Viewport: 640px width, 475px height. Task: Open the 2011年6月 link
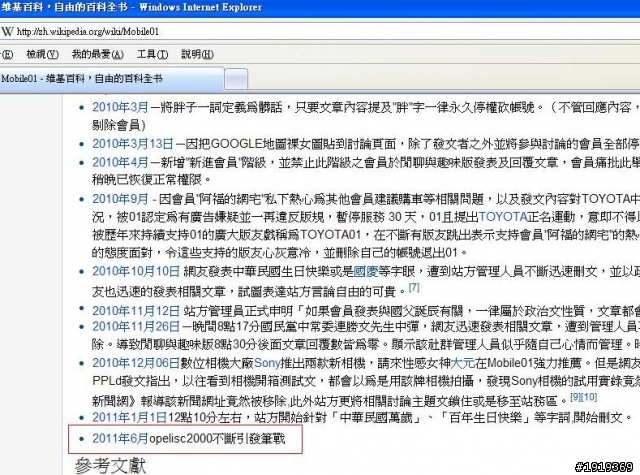(x=120, y=439)
